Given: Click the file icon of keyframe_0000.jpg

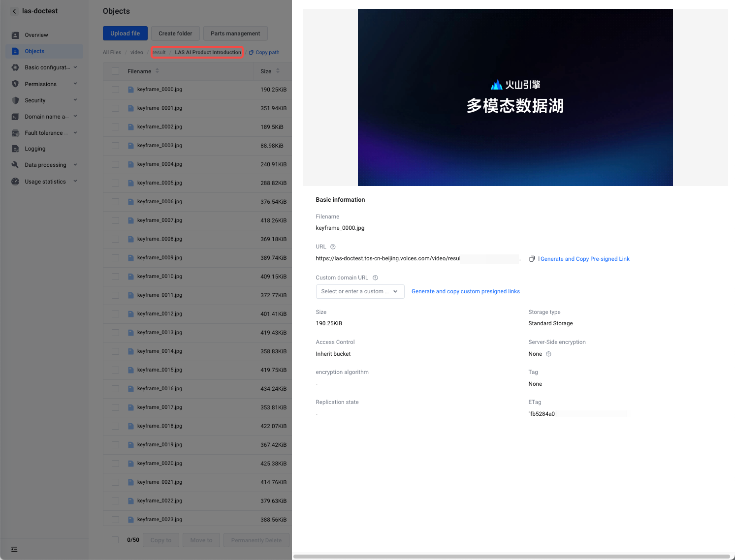Looking at the screenshot, I should [131, 90].
